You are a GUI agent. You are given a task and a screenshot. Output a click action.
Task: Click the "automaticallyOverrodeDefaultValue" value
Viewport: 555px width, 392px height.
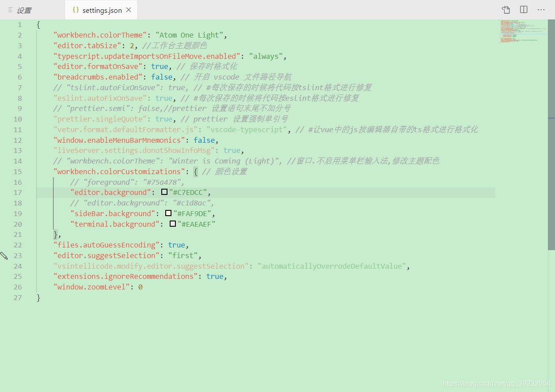332,266
